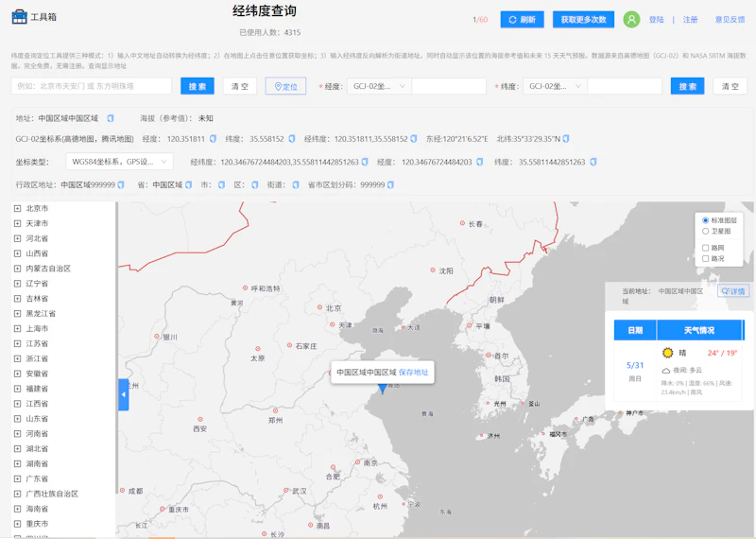Select 浙江省 in the province list

[37, 358]
